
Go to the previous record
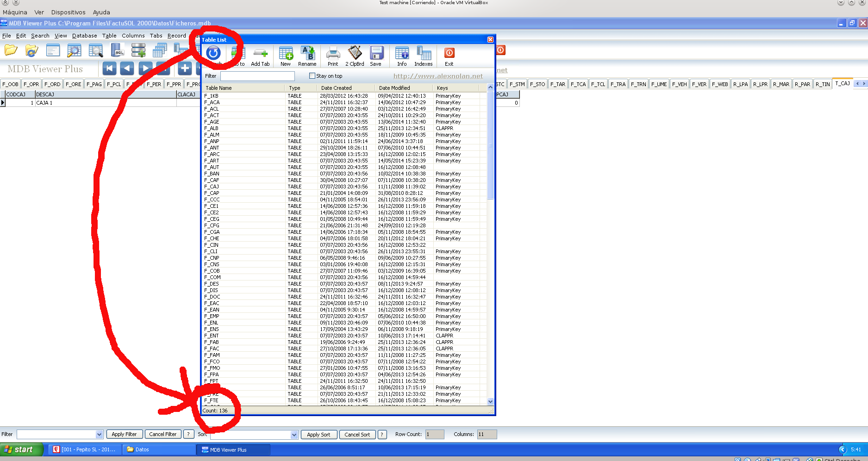click(x=127, y=69)
